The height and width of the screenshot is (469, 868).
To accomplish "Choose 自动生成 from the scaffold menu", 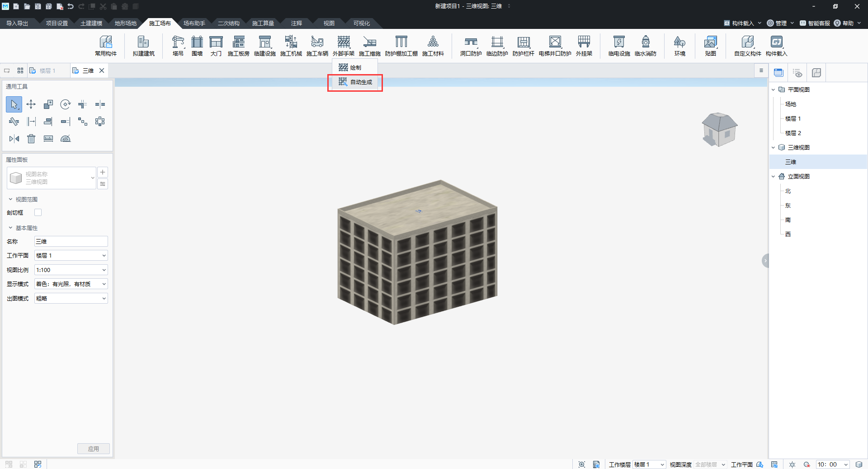I will click(355, 82).
